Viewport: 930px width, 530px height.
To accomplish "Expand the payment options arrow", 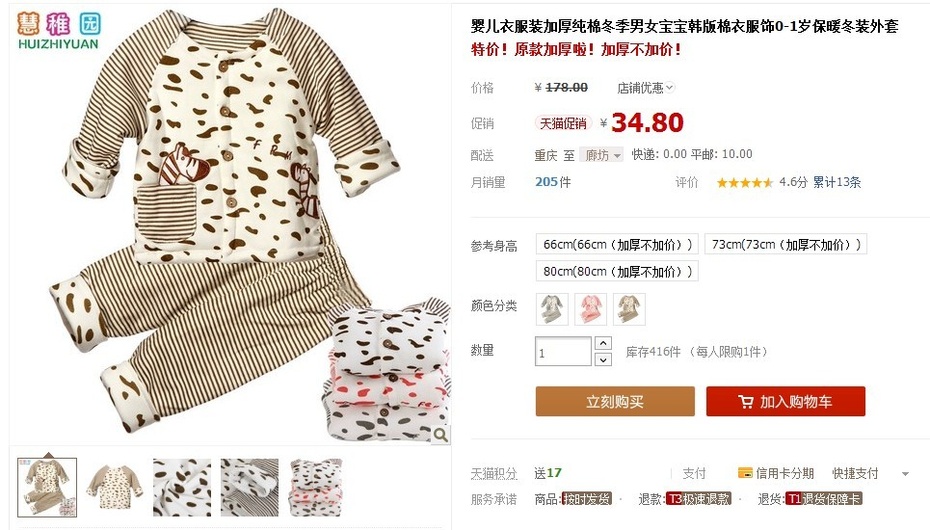I will (905, 474).
